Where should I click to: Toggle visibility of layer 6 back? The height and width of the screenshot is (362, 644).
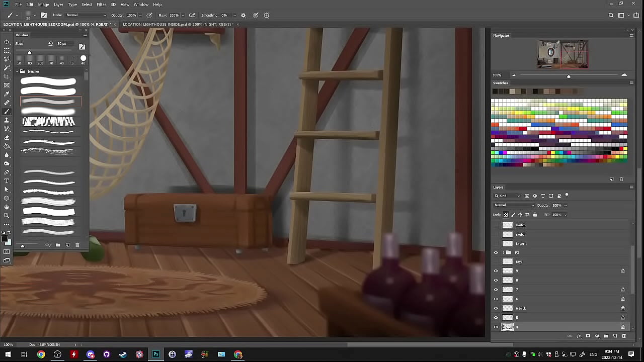[496, 308]
